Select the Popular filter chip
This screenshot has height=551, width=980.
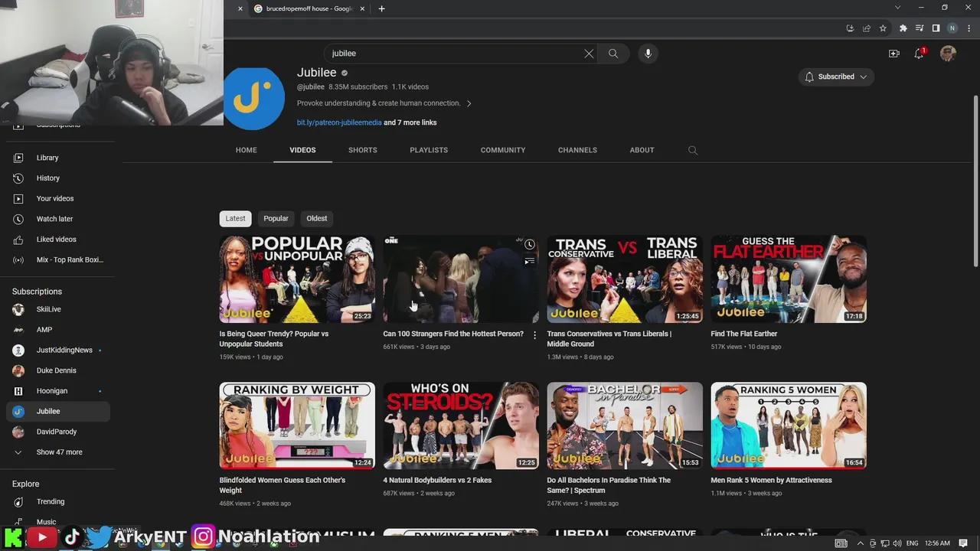click(x=276, y=218)
